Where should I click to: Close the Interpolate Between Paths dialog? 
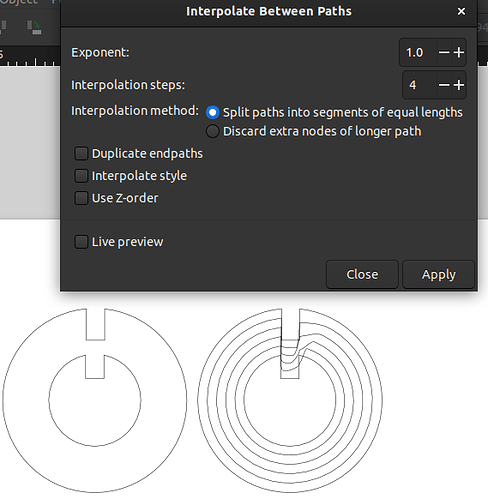(x=461, y=11)
